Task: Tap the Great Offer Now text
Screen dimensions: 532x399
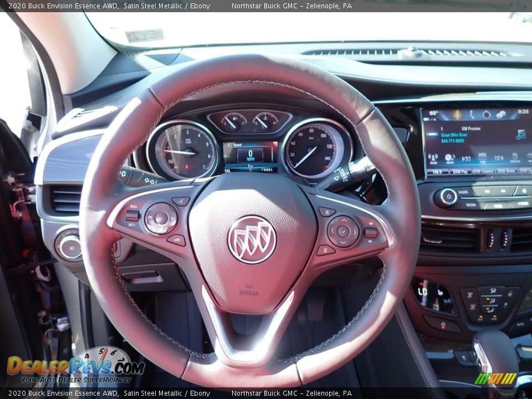Action: (454, 135)
